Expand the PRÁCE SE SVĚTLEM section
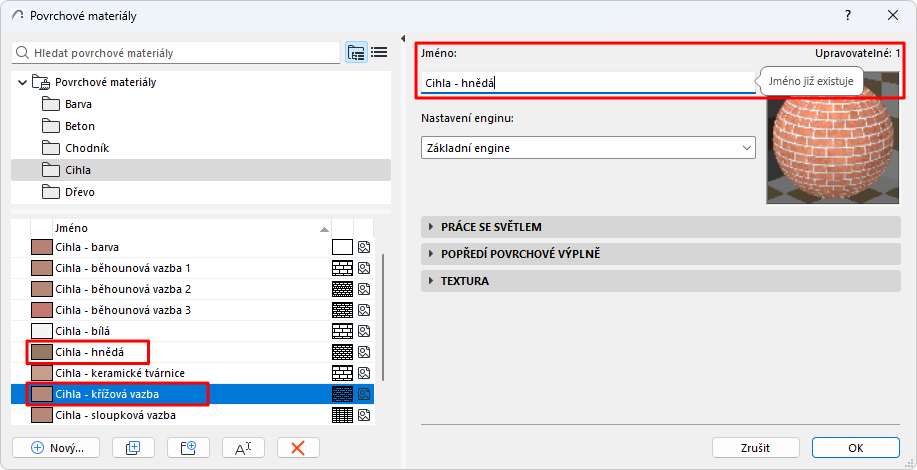Screen dimensions: 917x470 431,227
